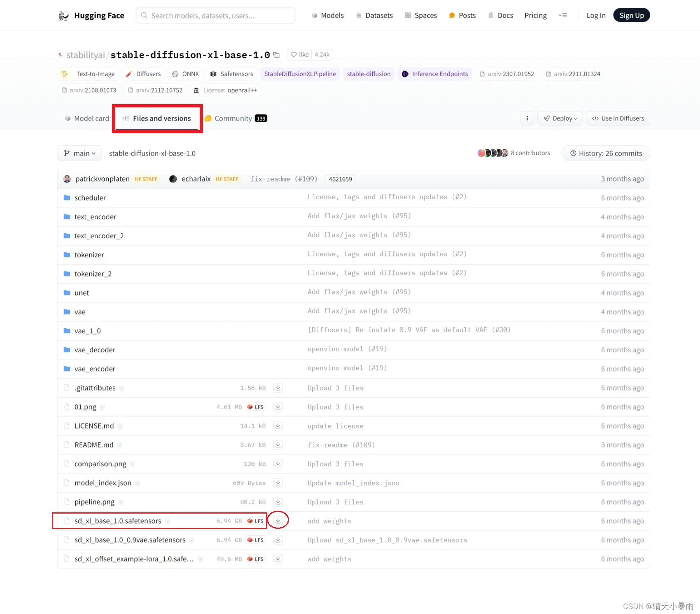This screenshot has width=700, height=614.
Task: Open Posts in top navigation
Action: click(462, 16)
